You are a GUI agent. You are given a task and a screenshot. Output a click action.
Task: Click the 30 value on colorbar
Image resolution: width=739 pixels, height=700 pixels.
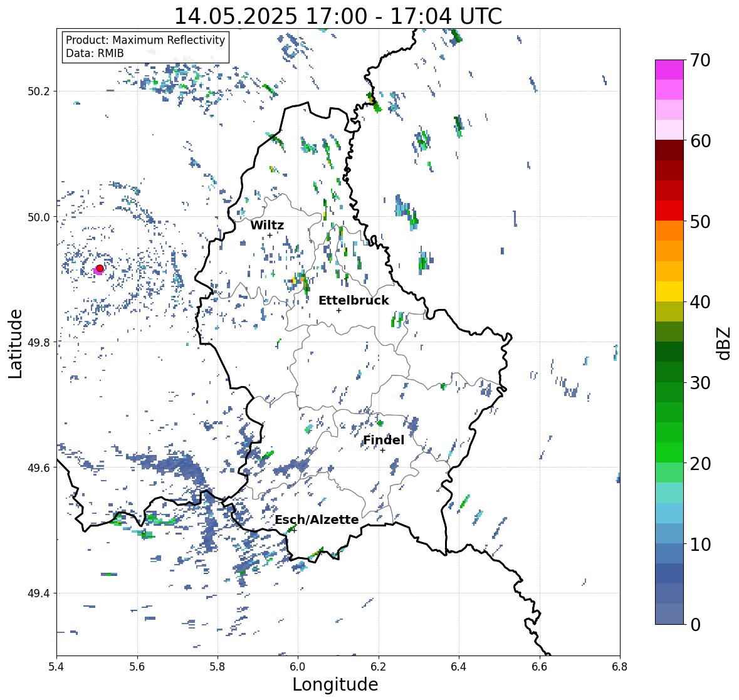click(x=700, y=383)
